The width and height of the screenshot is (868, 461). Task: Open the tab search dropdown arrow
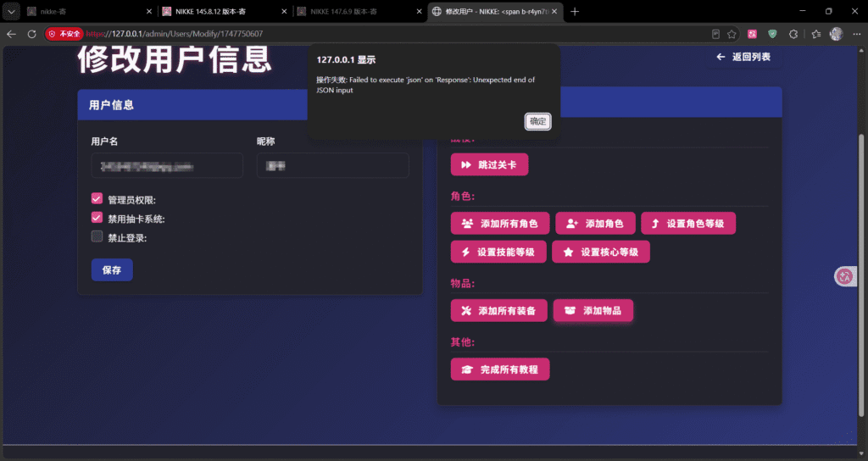(11, 11)
